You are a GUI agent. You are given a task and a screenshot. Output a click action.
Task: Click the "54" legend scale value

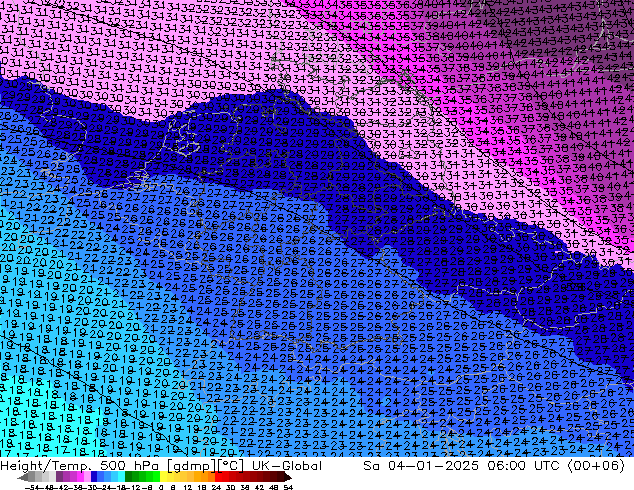click(x=288, y=487)
